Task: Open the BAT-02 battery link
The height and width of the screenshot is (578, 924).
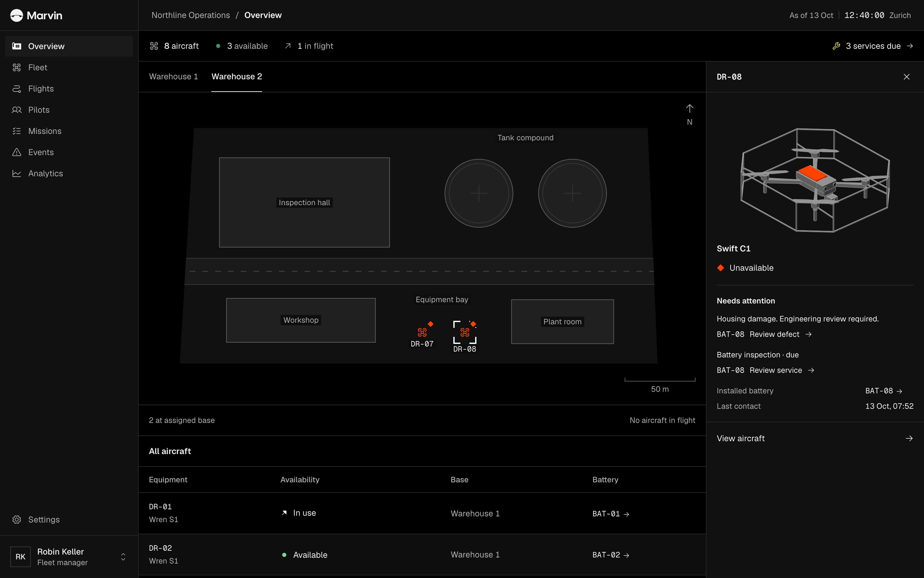Action: point(611,555)
